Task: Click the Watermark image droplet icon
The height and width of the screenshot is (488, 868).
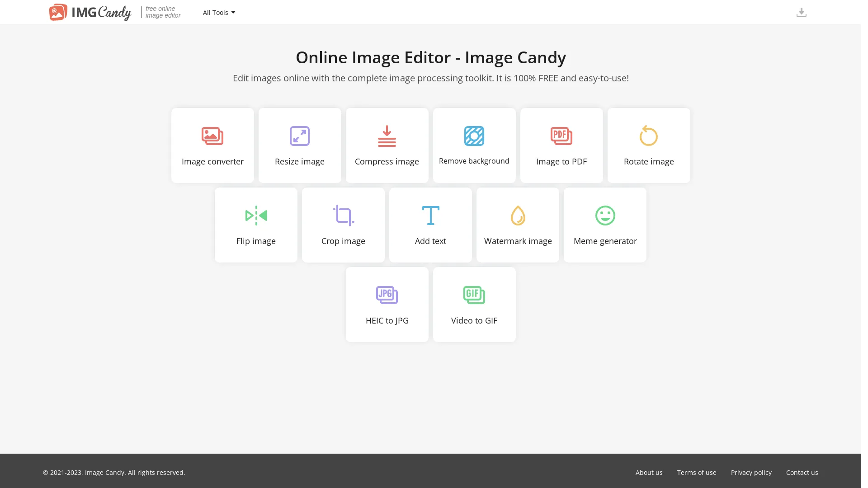Action: (x=518, y=216)
